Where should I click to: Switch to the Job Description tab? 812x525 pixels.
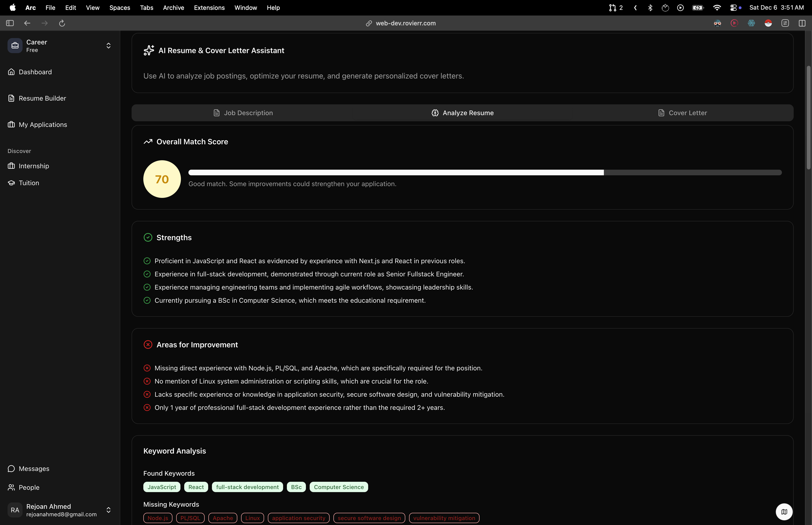tap(243, 113)
